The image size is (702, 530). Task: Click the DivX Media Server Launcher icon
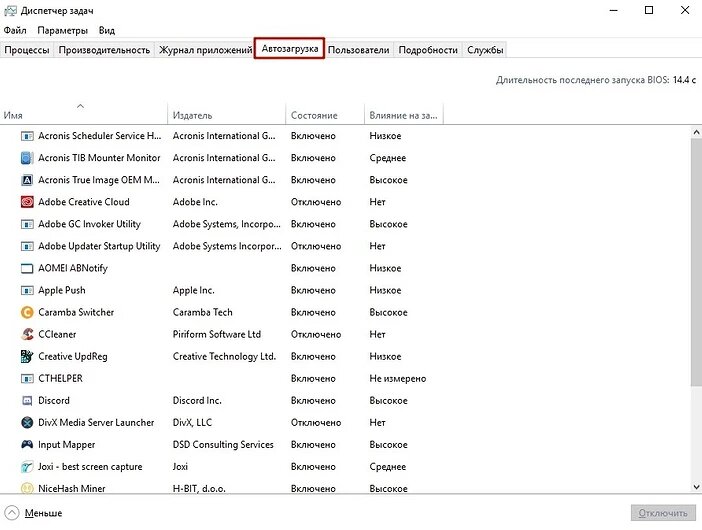27,422
